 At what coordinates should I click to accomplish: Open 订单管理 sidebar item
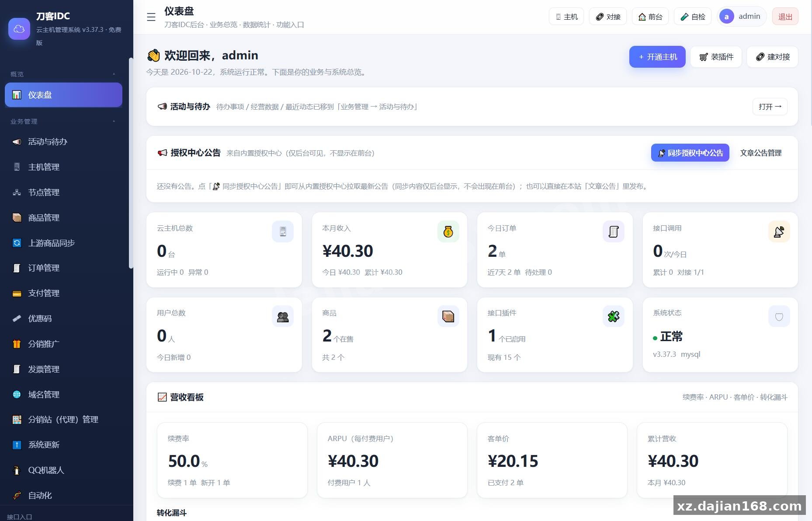tap(63, 268)
